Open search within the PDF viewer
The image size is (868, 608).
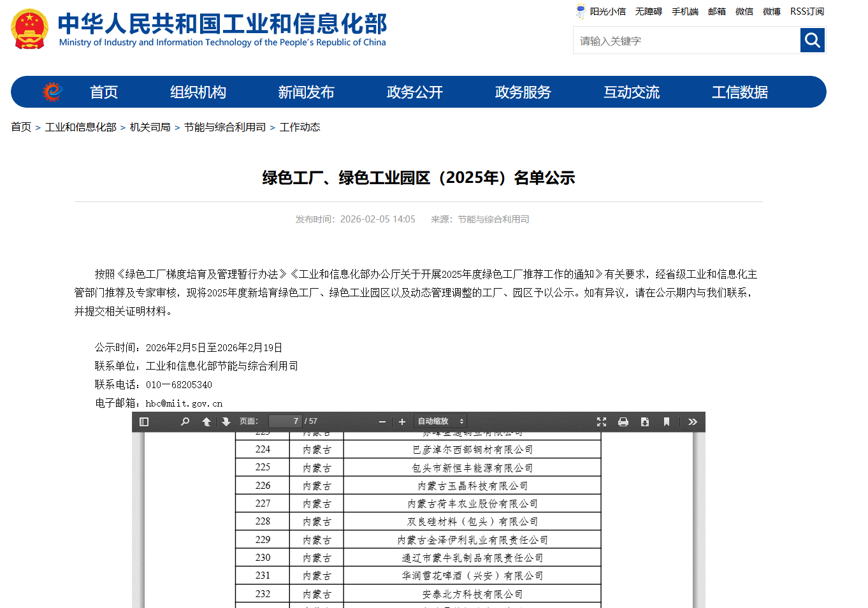[185, 421]
